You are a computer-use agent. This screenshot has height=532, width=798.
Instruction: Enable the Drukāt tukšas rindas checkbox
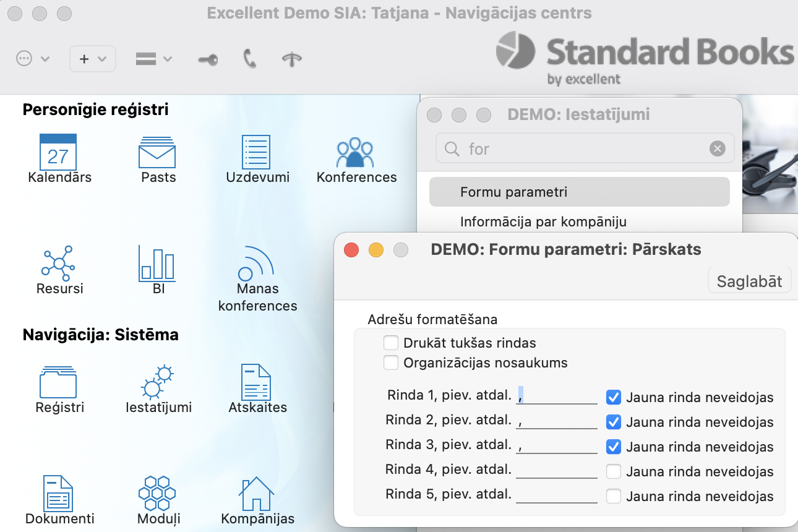pyautogui.click(x=391, y=343)
